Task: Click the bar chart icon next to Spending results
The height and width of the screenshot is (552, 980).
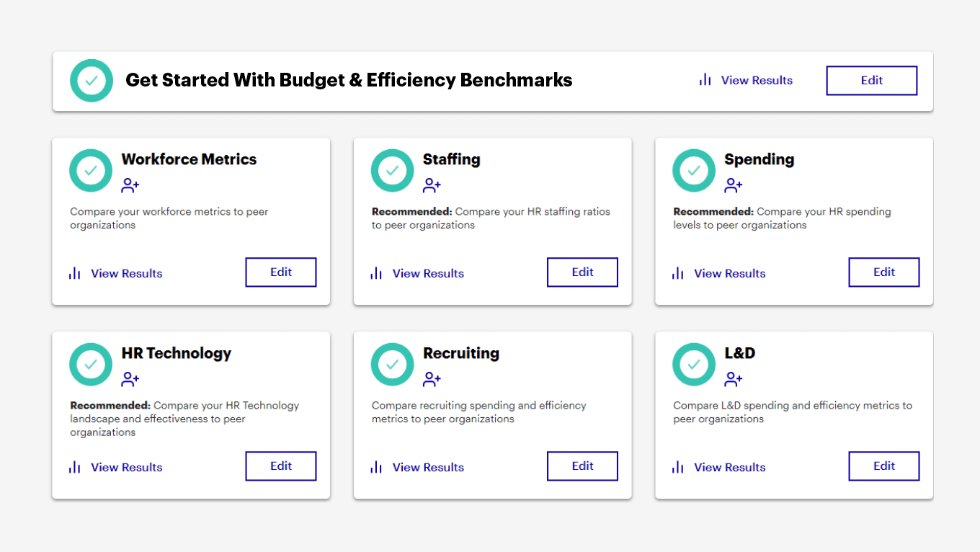Action: click(x=677, y=273)
